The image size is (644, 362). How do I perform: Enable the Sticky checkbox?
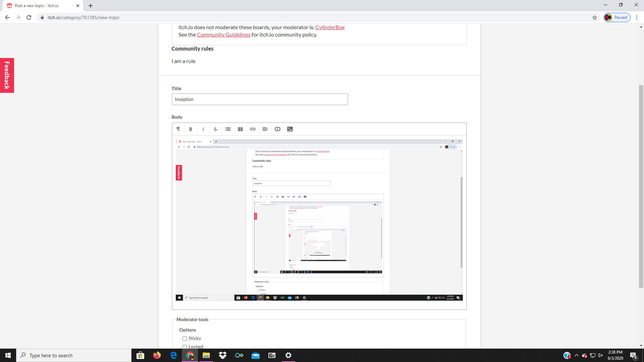[x=184, y=339]
